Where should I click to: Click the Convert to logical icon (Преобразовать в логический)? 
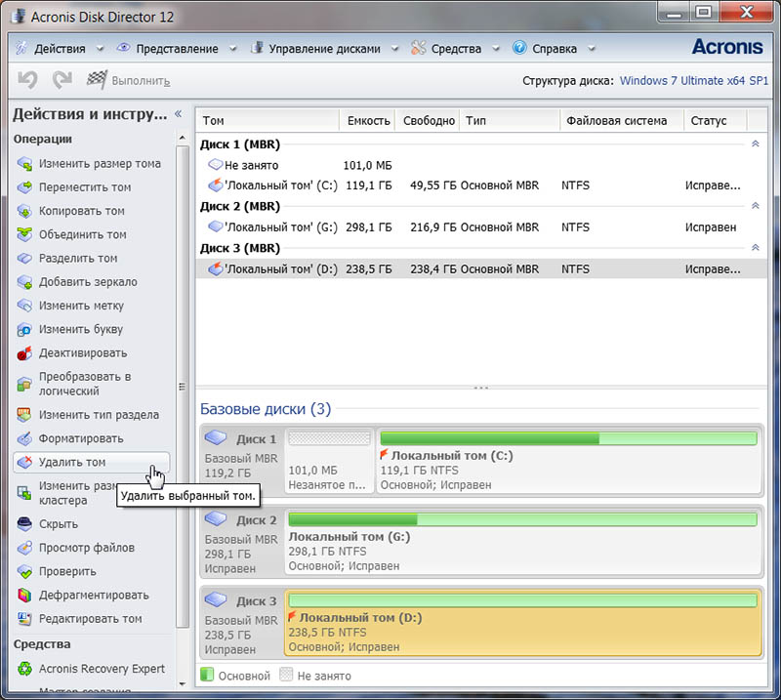point(24,384)
